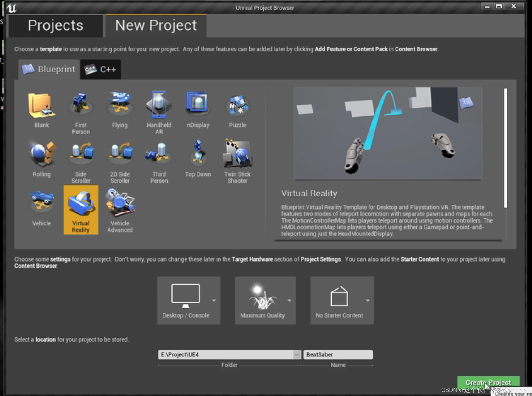The image size is (532, 396).
Task: Click the Create Project button
Action: click(488, 382)
